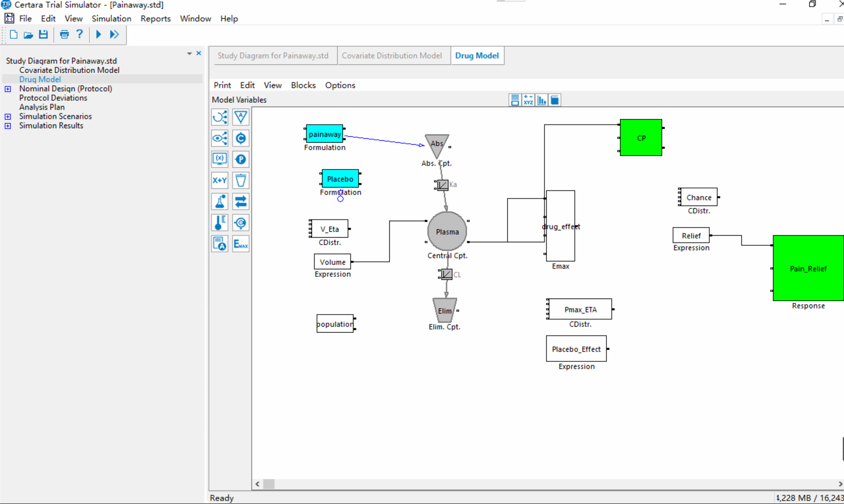Select the bidirectional arrows flow block tool
This screenshot has height=504, width=844.
coord(241,202)
